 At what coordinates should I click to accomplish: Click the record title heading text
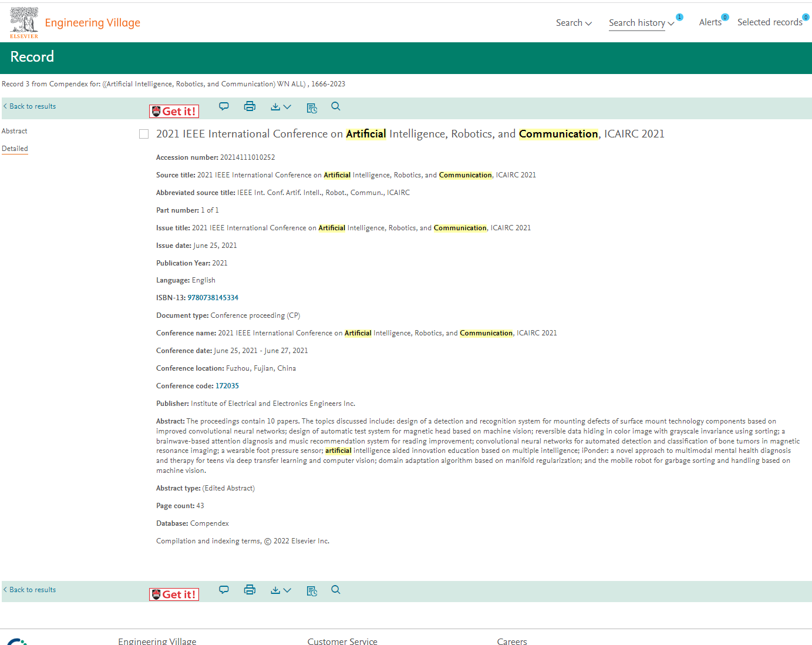(410, 134)
